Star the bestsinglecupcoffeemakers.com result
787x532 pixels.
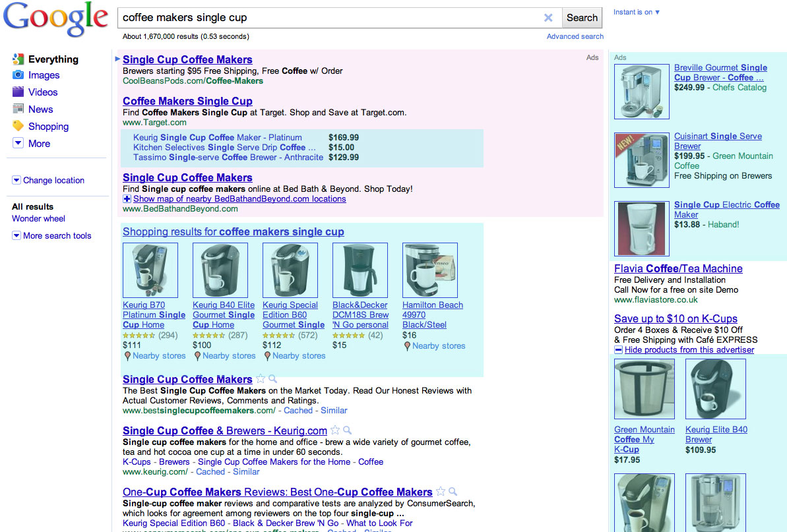point(261,378)
